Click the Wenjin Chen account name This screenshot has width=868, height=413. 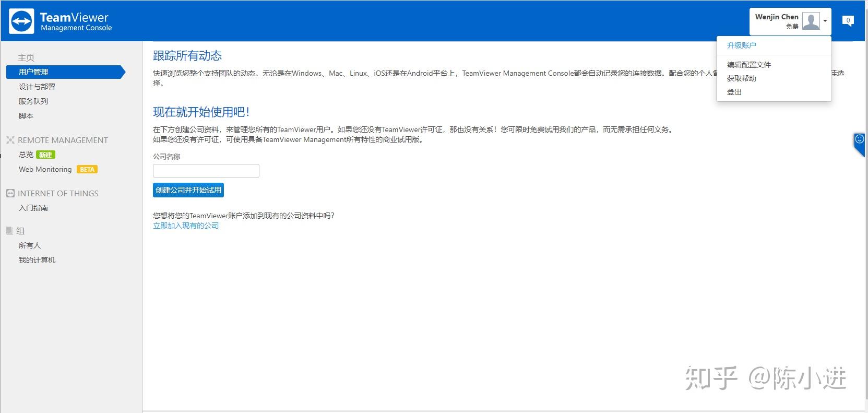(777, 17)
